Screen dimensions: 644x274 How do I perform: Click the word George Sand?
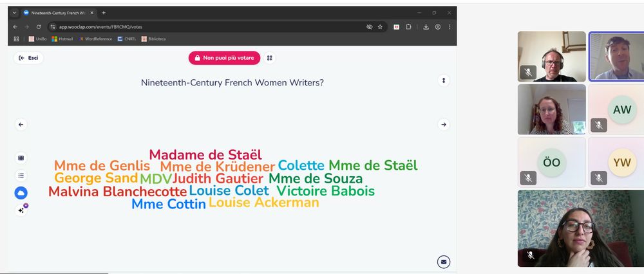point(96,178)
